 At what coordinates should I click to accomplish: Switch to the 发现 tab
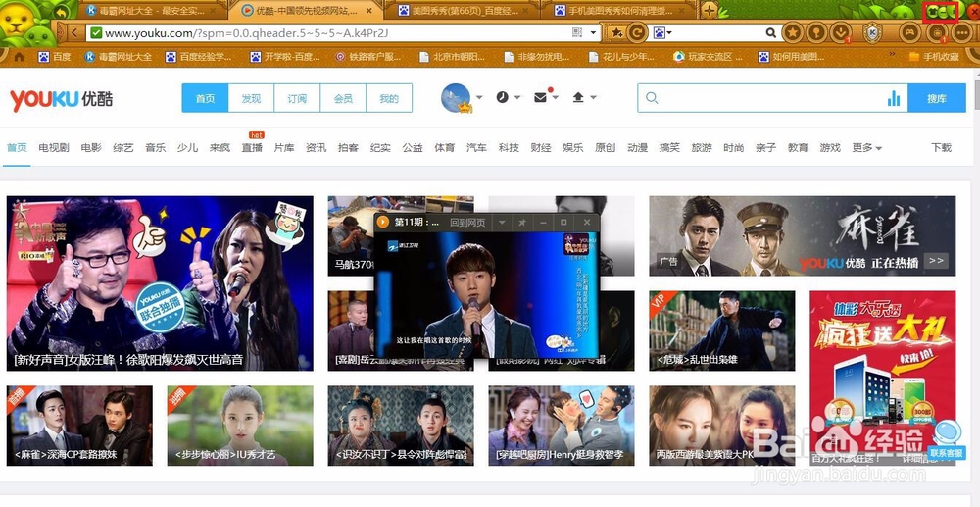[251, 98]
